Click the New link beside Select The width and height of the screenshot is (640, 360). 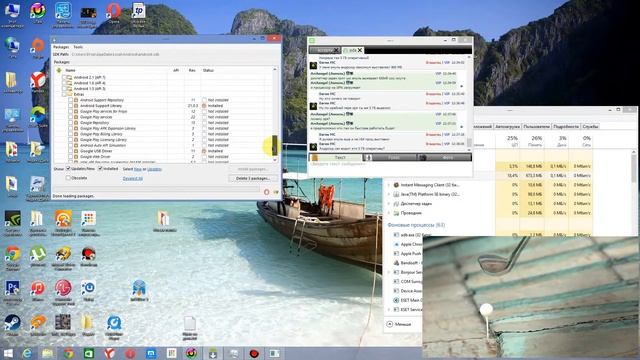[x=138, y=169]
